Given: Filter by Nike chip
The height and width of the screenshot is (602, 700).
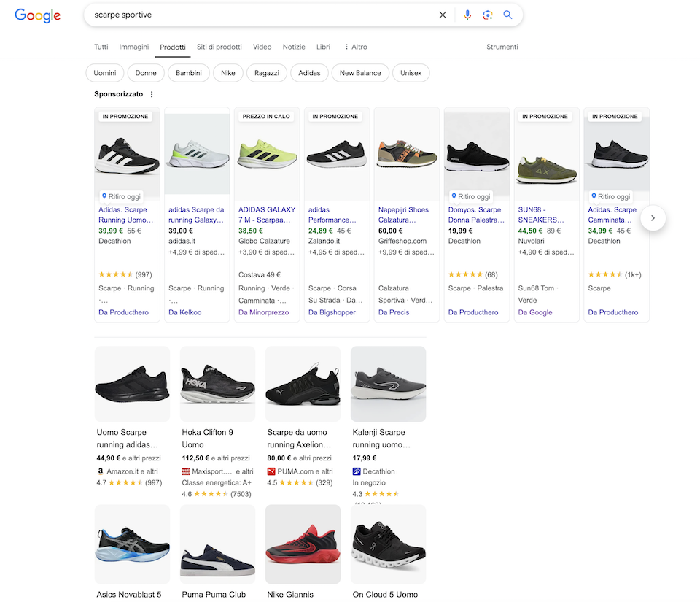Looking at the screenshot, I should [x=228, y=73].
